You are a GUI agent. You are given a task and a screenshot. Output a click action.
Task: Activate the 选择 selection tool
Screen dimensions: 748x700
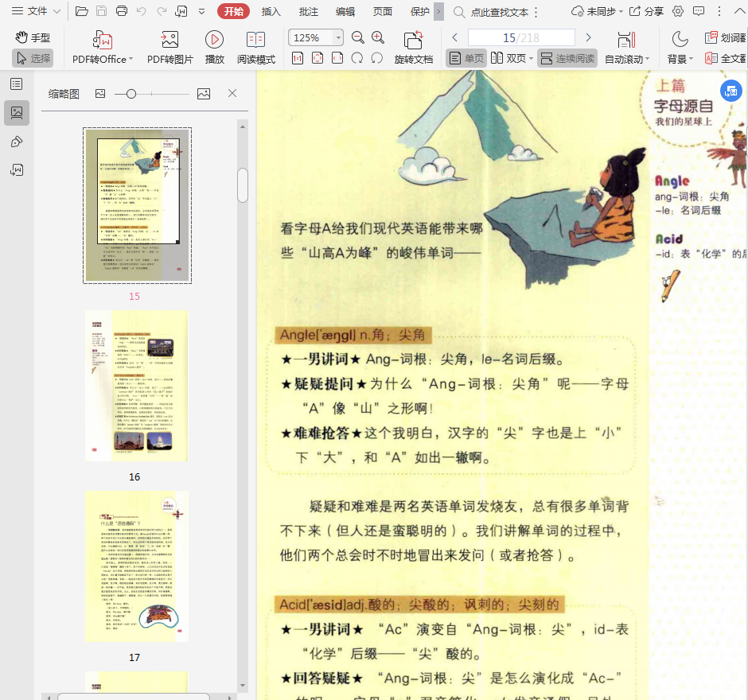pyautogui.click(x=33, y=58)
